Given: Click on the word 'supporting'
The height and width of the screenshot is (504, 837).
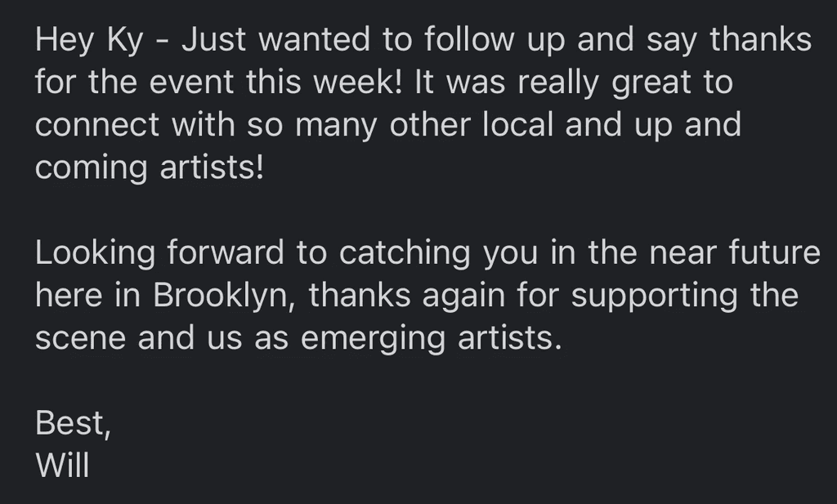Looking at the screenshot, I should pyautogui.click(x=655, y=297).
